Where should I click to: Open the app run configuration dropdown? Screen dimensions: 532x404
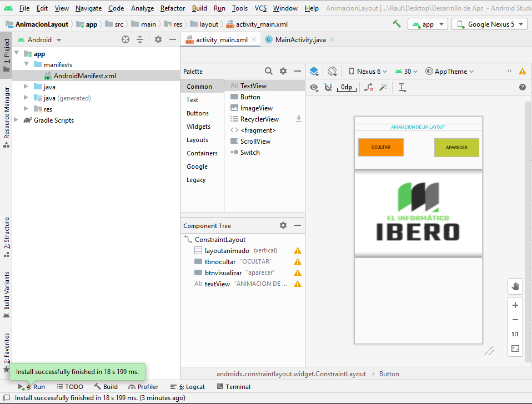point(428,24)
